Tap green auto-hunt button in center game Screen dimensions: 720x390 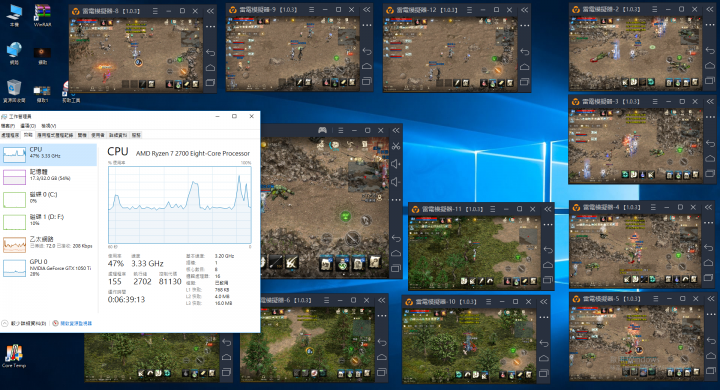(x=345, y=216)
